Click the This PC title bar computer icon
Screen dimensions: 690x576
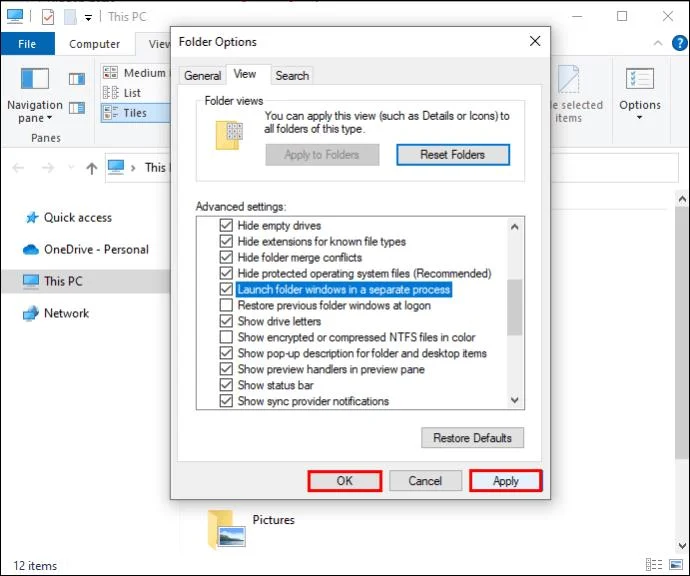(15, 16)
